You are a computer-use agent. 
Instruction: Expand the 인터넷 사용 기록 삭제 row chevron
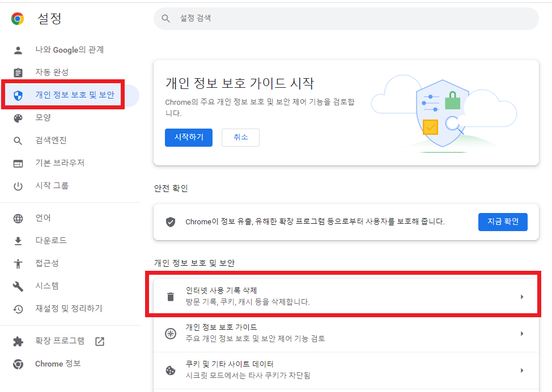click(x=522, y=296)
